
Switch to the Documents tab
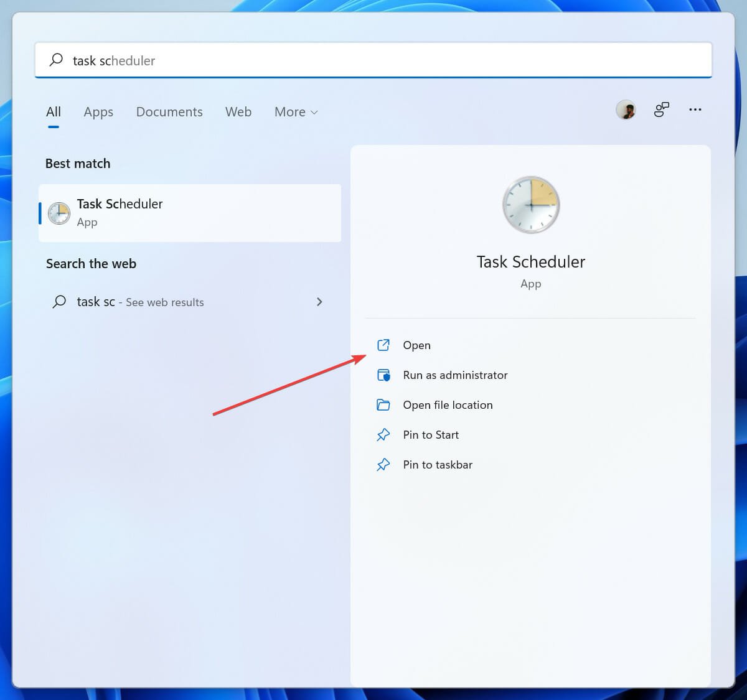(x=169, y=112)
